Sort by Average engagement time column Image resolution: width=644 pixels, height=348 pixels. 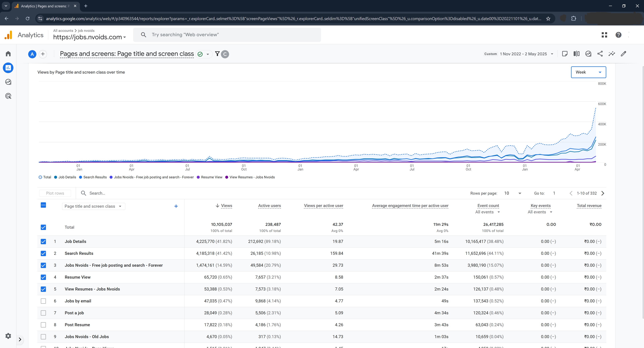(x=410, y=206)
